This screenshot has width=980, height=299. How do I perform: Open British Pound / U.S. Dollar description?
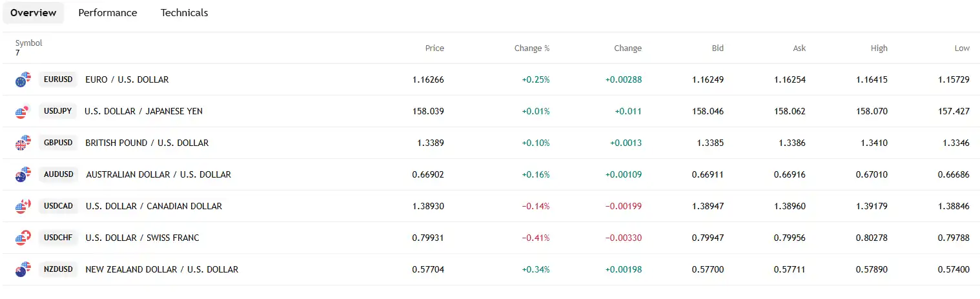[147, 143]
